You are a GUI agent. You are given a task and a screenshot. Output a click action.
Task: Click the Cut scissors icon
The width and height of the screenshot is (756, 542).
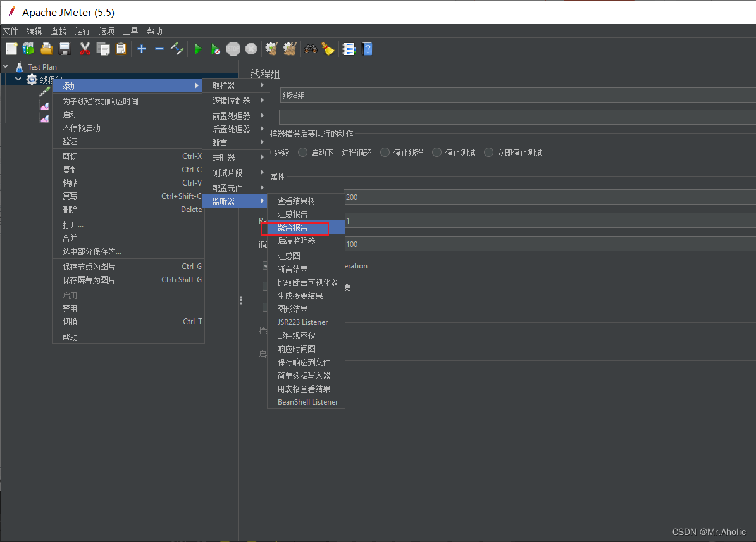pyautogui.click(x=85, y=49)
